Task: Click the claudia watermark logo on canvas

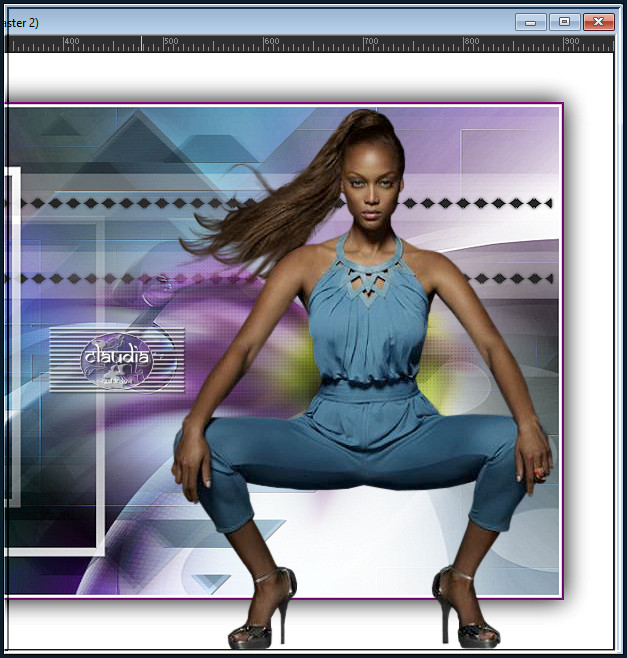Action: [117, 360]
